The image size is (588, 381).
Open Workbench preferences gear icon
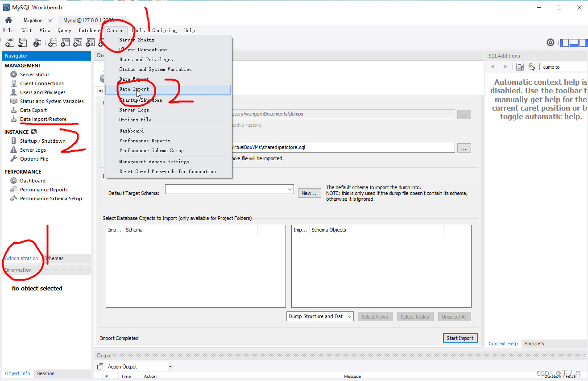point(551,42)
